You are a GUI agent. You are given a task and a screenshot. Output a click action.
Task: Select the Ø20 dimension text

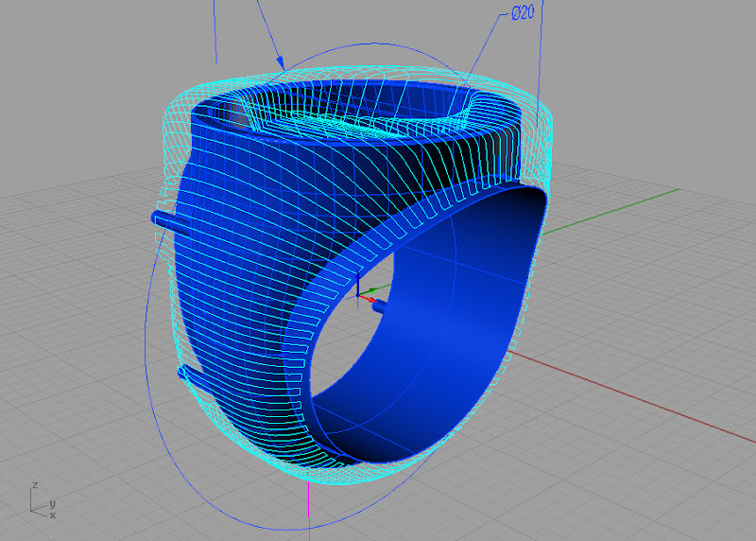[523, 13]
